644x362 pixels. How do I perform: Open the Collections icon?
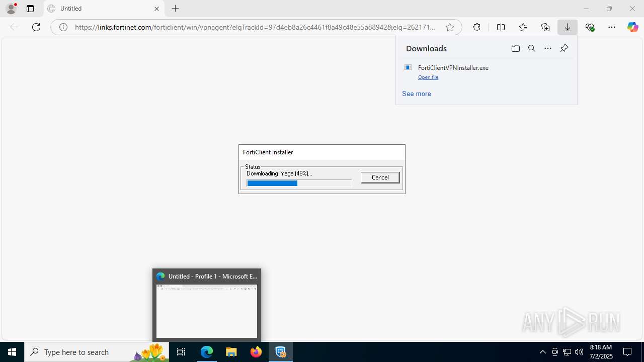pos(545,27)
